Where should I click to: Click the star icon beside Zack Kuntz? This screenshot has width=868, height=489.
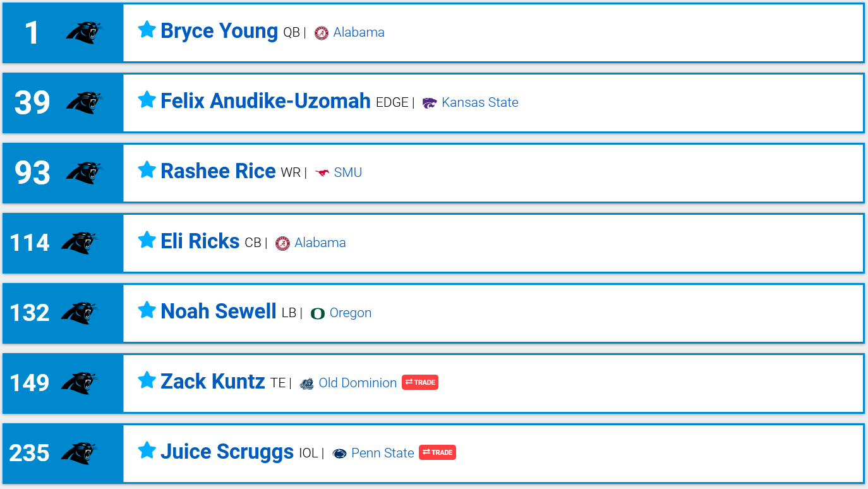click(147, 380)
